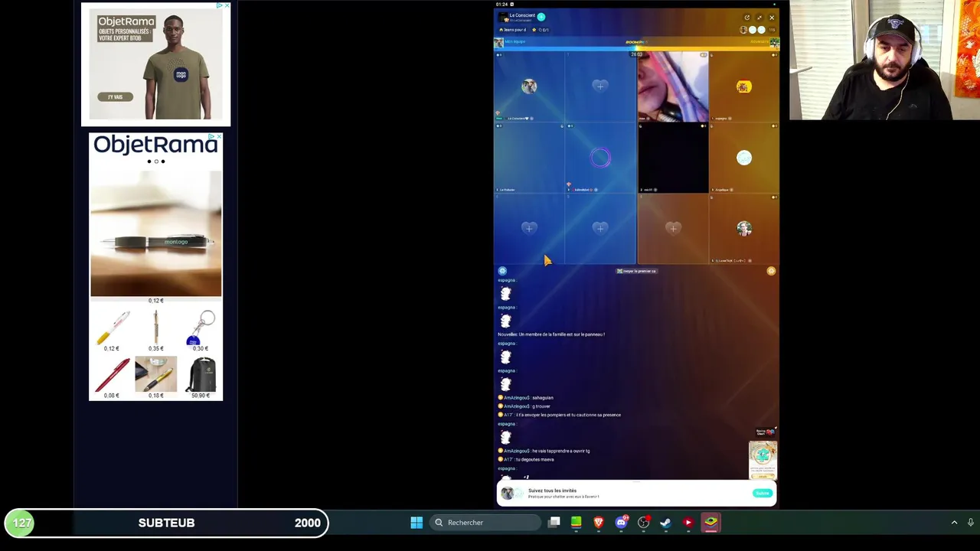The width and height of the screenshot is (980, 551).
Task: Close the ObjetRama t-shirt ad
Action: pyautogui.click(x=227, y=5)
